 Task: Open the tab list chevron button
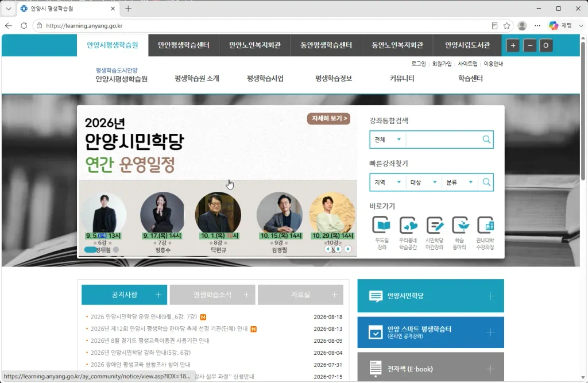(9, 9)
